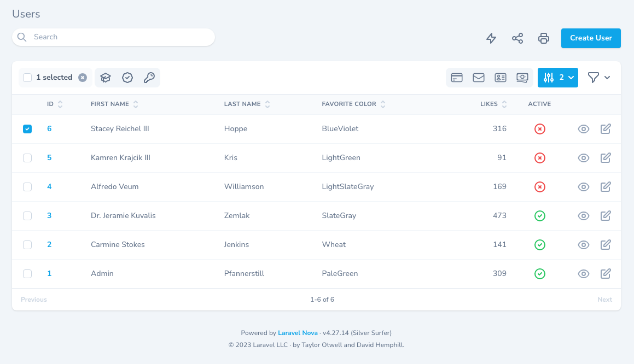The image size is (634, 364).
Task: Edit user Alfredo Veum with pencil icon
Action: point(606,187)
